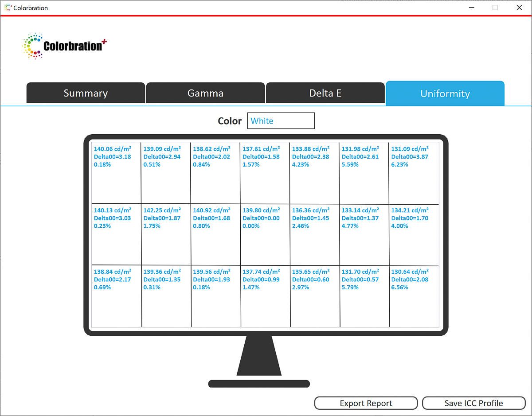The height and width of the screenshot is (416, 532).
Task: Select the top-right cell showing 131.09 cd/m²
Action: tap(414, 173)
